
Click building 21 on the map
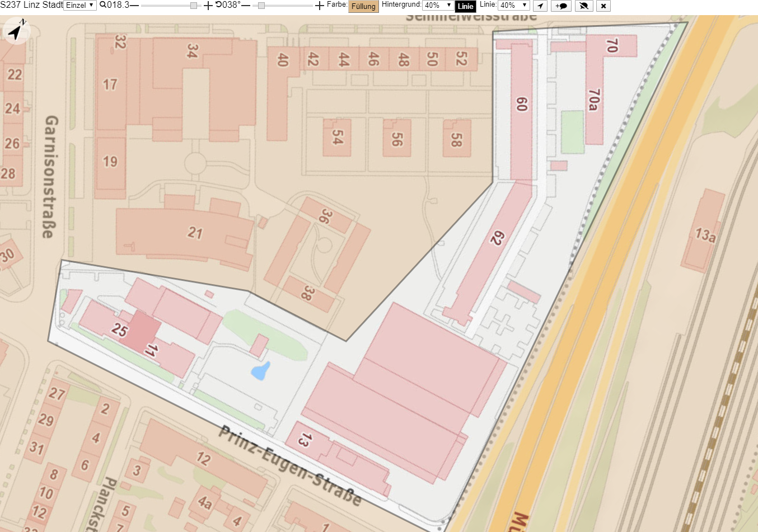185,233
